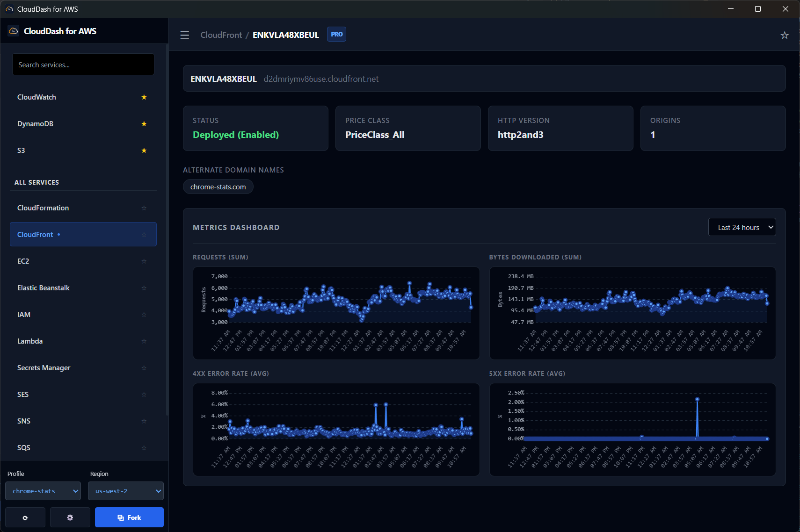This screenshot has width=800, height=532.
Task: Open the Last 24 hours time range dropdown
Action: coord(742,227)
